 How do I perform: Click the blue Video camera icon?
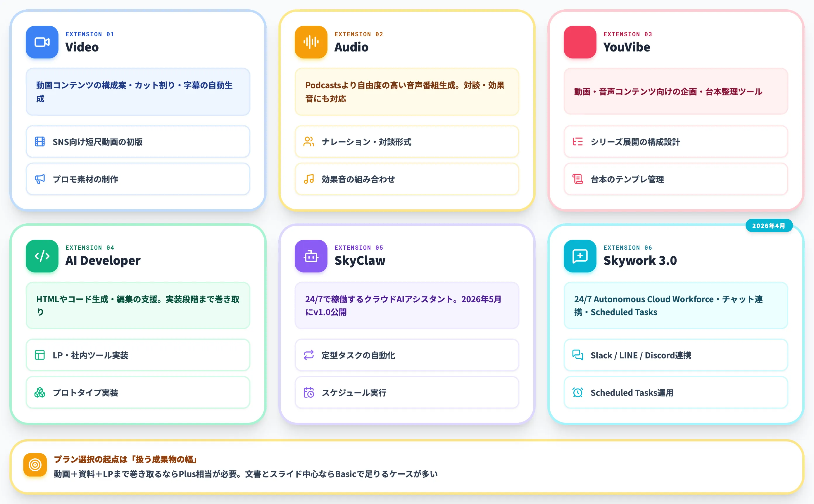coord(42,42)
